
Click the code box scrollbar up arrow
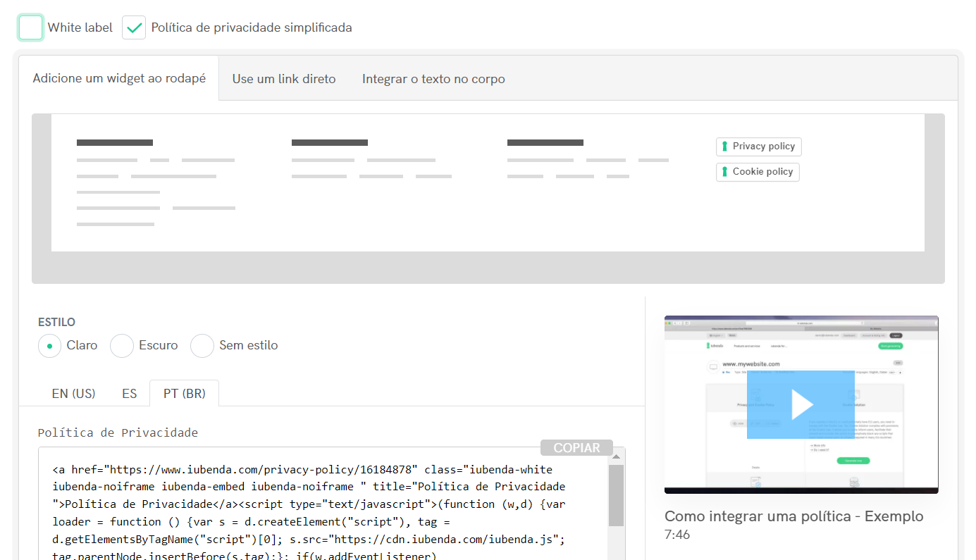616,457
